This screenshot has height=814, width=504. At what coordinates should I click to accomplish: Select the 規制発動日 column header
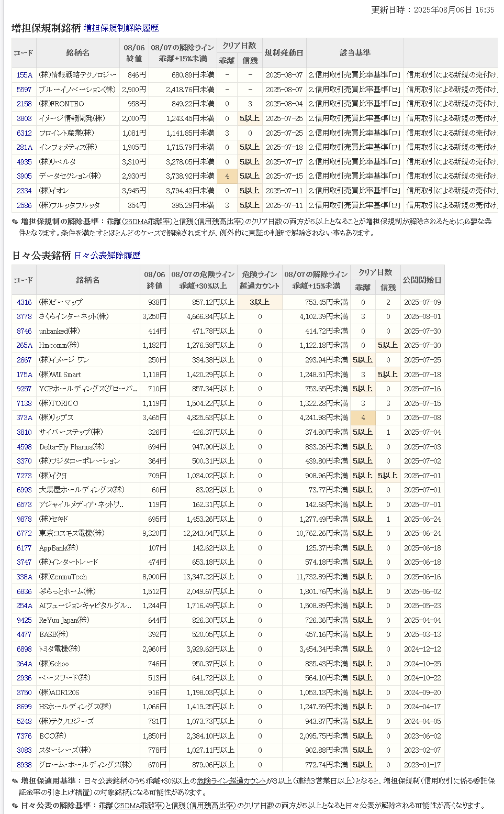284,53
